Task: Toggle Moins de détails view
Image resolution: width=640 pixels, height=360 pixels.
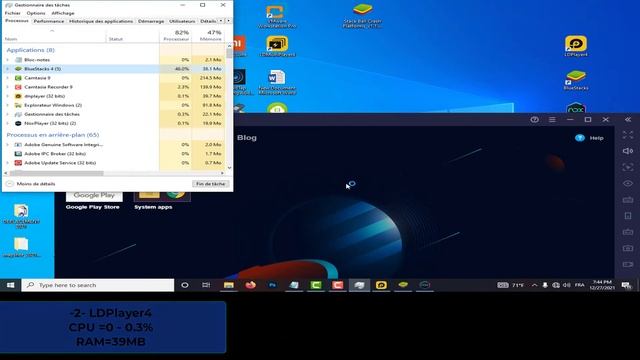Action: (31, 184)
